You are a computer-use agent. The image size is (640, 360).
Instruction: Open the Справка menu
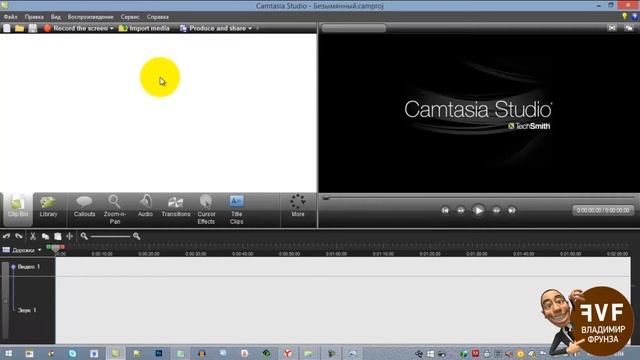[158, 17]
